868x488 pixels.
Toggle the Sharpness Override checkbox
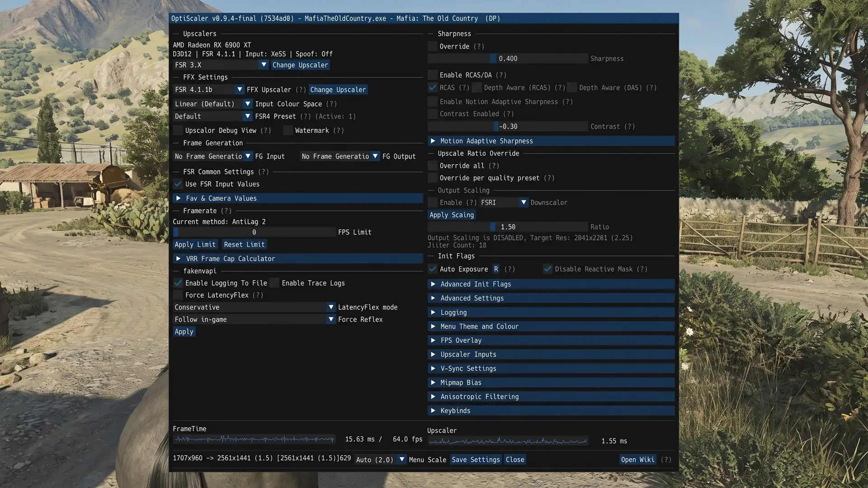point(433,47)
